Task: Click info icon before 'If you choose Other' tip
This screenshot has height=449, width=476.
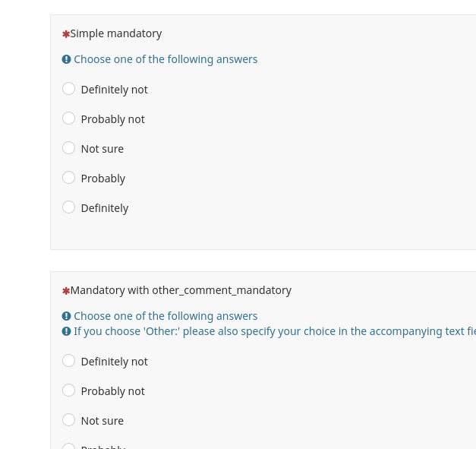Action: pos(66,331)
